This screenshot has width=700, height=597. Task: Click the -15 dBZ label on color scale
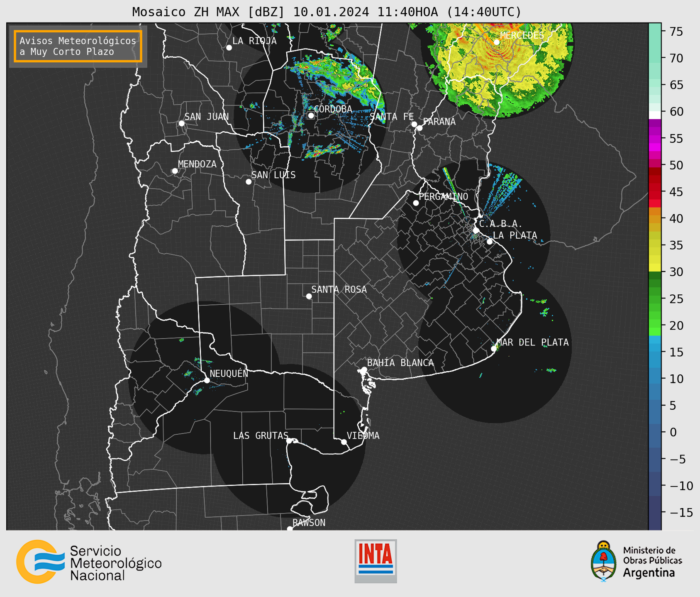(x=680, y=512)
